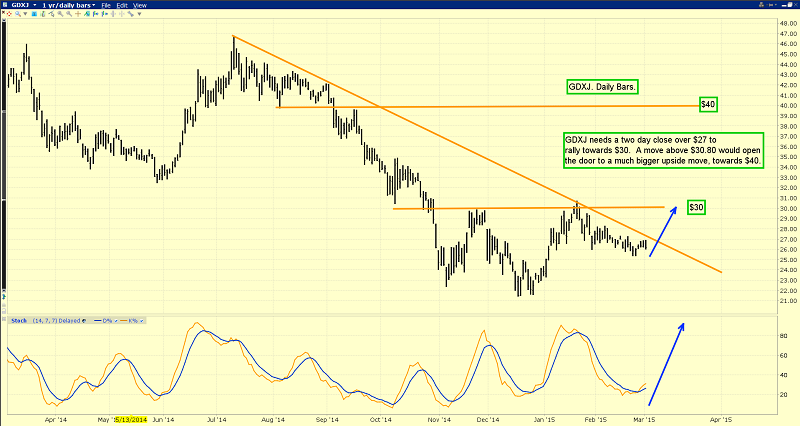Image resolution: width=800 pixels, height=426 pixels.
Task: Click the $30 price level label
Action: pos(696,207)
